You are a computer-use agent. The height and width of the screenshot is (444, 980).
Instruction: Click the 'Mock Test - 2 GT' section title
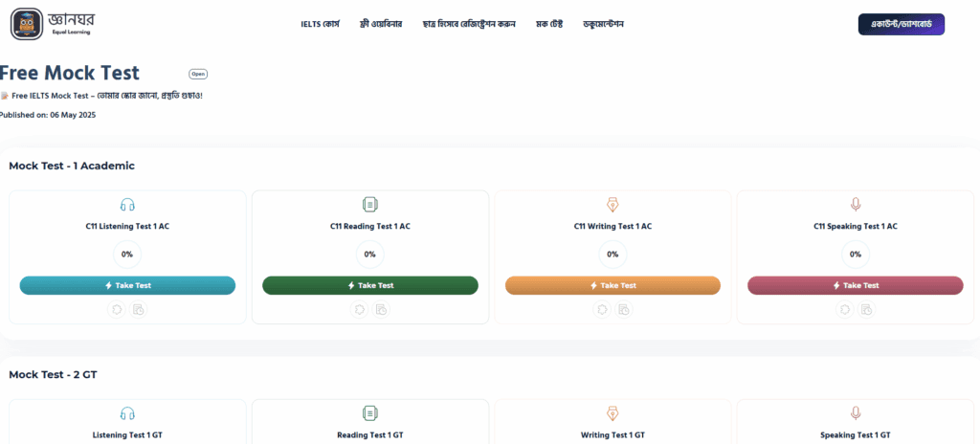(54, 374)
